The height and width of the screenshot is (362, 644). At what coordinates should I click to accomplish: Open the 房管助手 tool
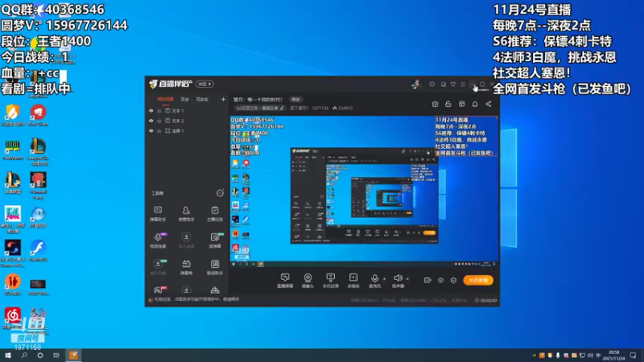(x=186, y=214)
